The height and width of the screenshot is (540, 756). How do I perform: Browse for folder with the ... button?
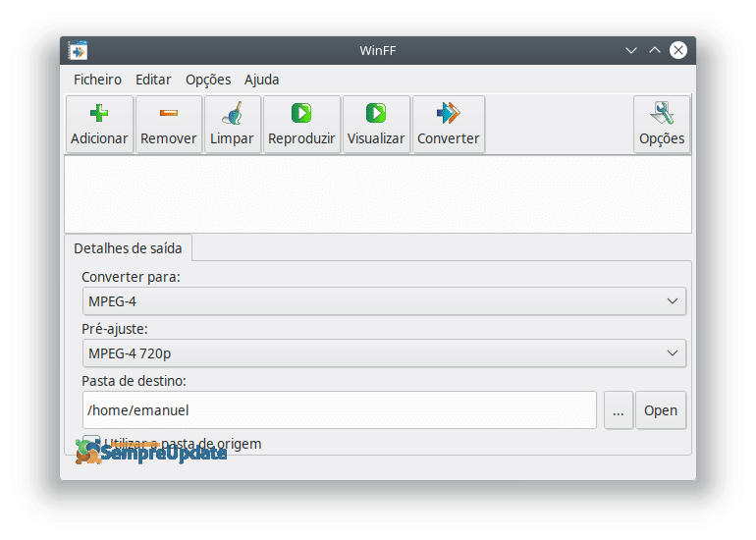pyautogui.click(x=619, y=410)
